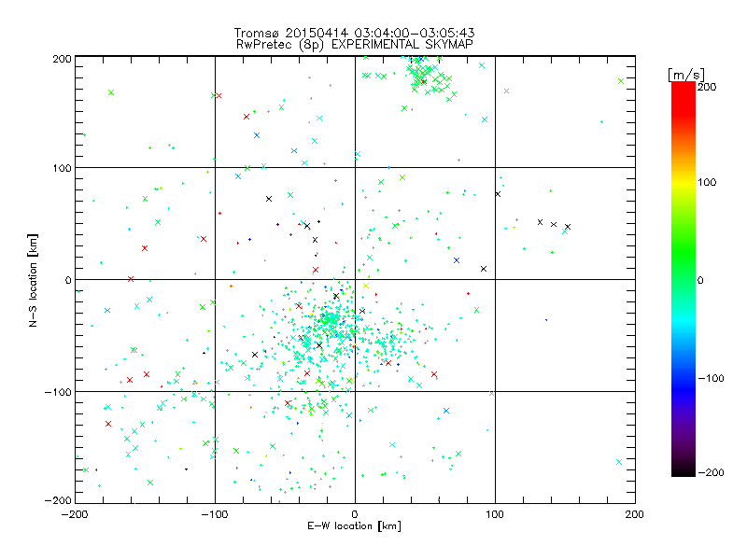The image size is (747, 560).
Task: Click the E-W axis tick label '-200'
Action: (75, 514)
